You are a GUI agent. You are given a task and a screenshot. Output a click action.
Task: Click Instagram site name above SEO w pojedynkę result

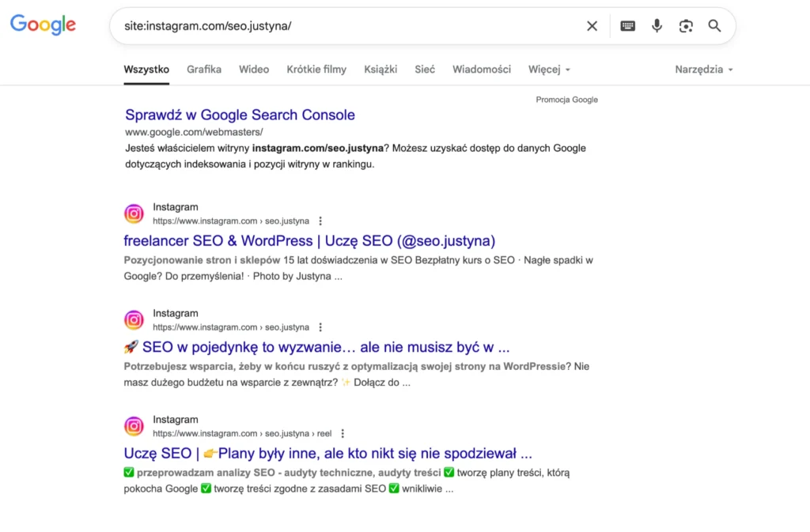click(x=176, y=313)
